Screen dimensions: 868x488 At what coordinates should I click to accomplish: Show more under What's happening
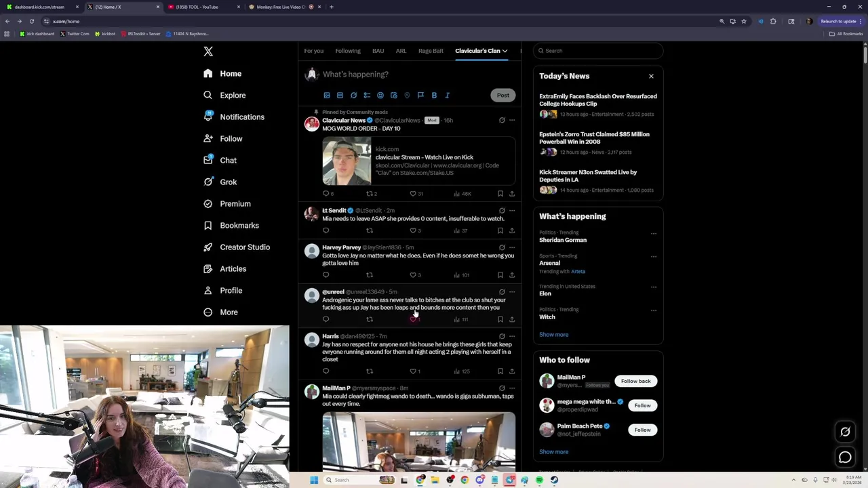553,335
